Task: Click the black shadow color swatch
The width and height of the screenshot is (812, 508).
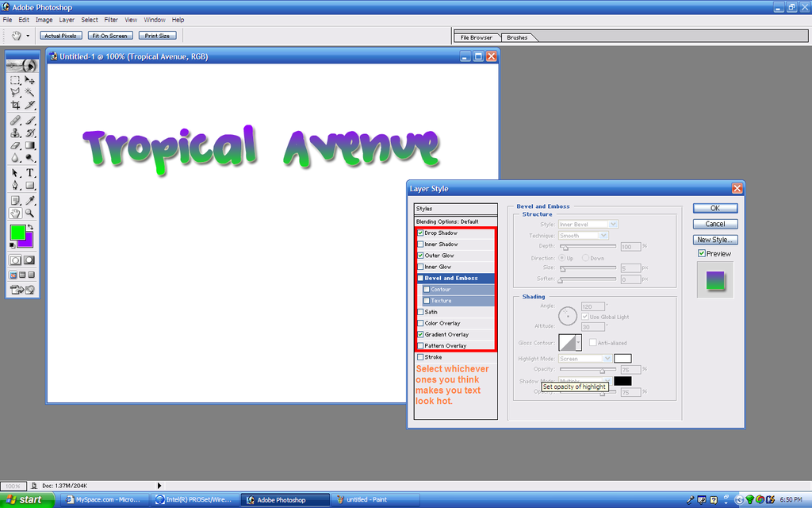Action: [622, 381]
